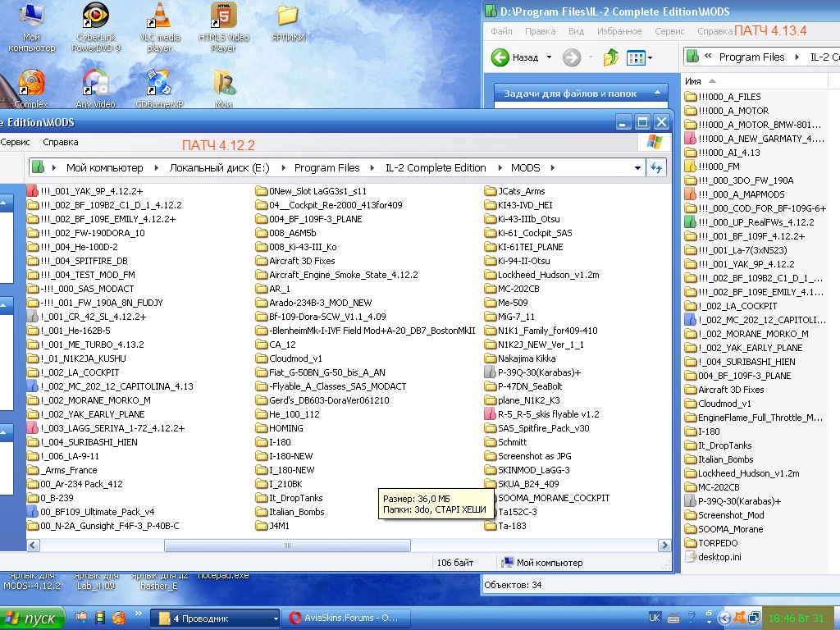Screen dimensions: 840x630
Task: Open Сервис menu in D: window
Action: [669, 31]
